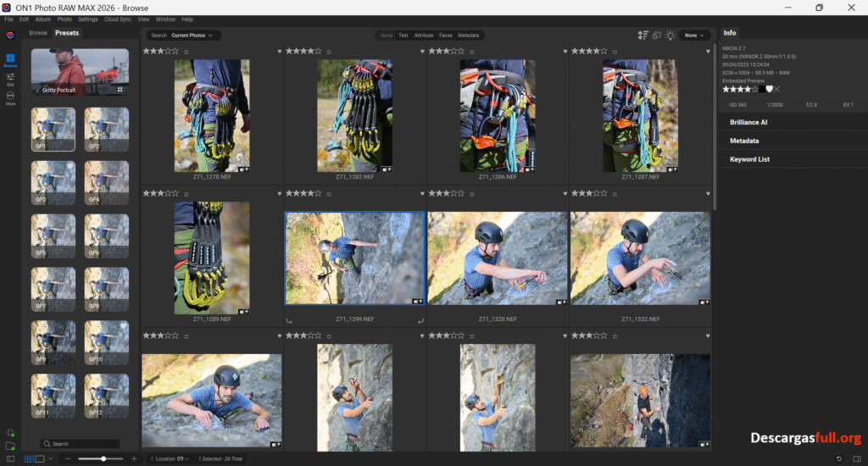
Task: Toggle favorite heart on Z71_1289.NEF
Action: (x=280, y=194)
